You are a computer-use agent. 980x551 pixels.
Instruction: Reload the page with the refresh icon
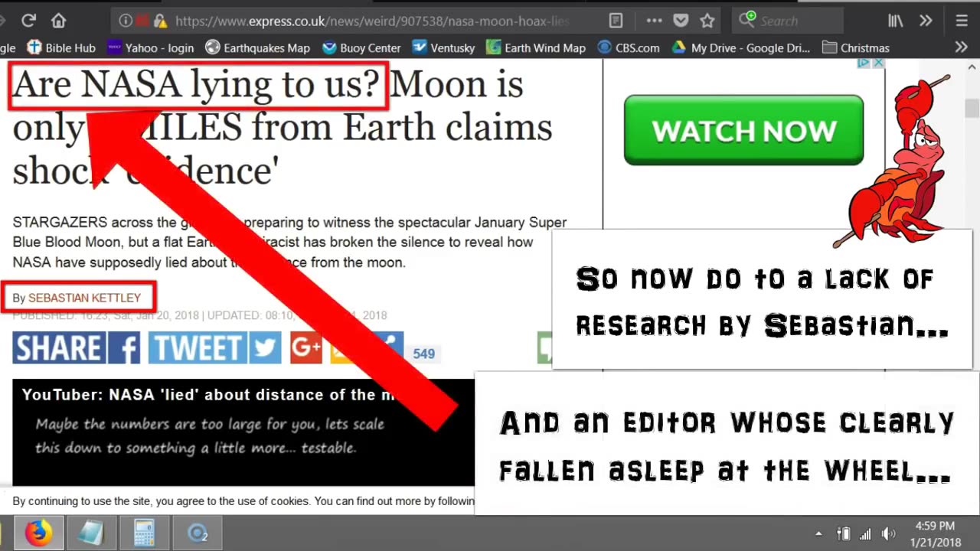pos(29,21)
